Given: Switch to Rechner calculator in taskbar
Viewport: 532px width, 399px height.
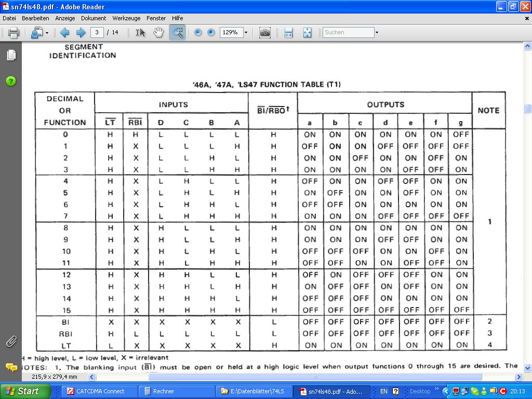Looking at the screenshot, I should click(177, 391).
